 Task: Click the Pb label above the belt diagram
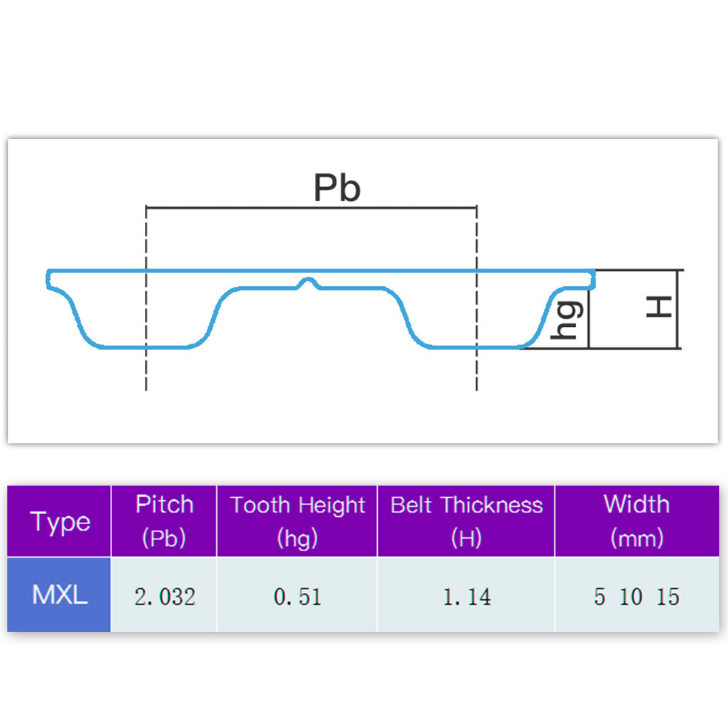tap(337, 189)
